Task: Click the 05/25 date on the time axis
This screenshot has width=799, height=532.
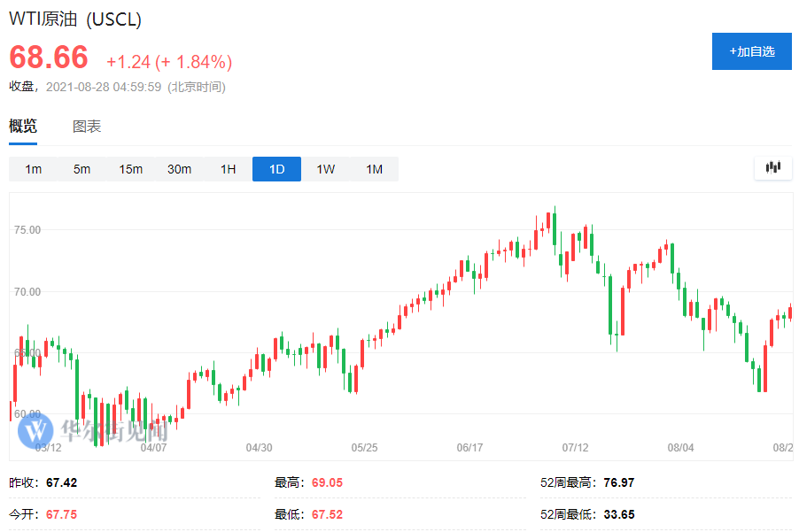Action: point(364,447)
